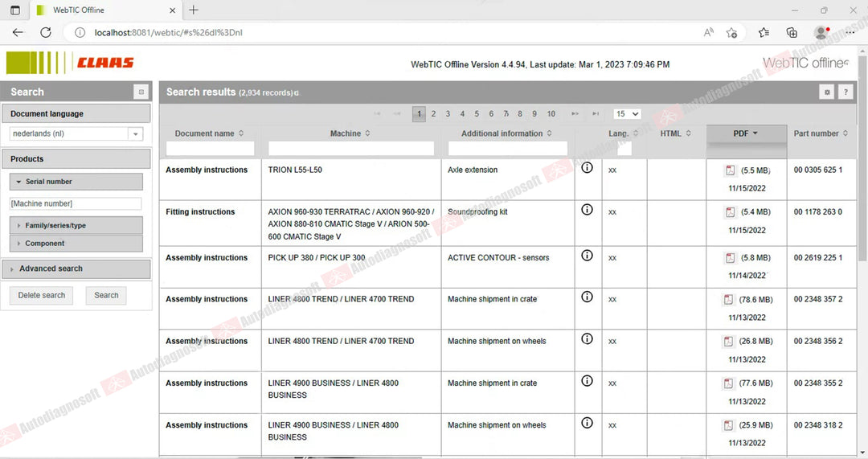The image size is (868, 459).
Task: Open the 5.8 MB PDF for ACTIVE CONTOUR
Action: (x=730, y=258)
